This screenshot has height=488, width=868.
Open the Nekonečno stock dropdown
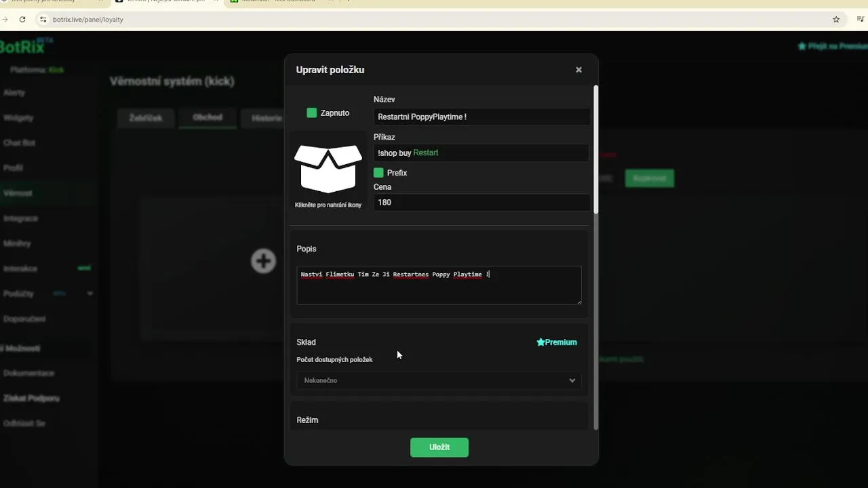439,380
